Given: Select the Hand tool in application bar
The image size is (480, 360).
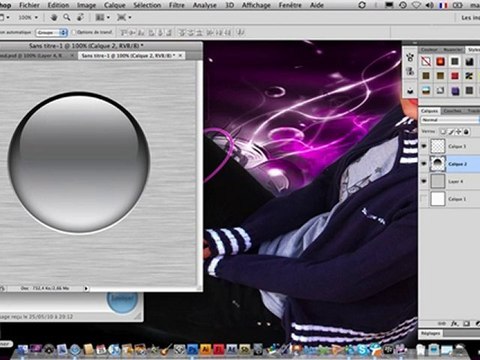Looking at the screenshot, I should (x=54, y=17).
